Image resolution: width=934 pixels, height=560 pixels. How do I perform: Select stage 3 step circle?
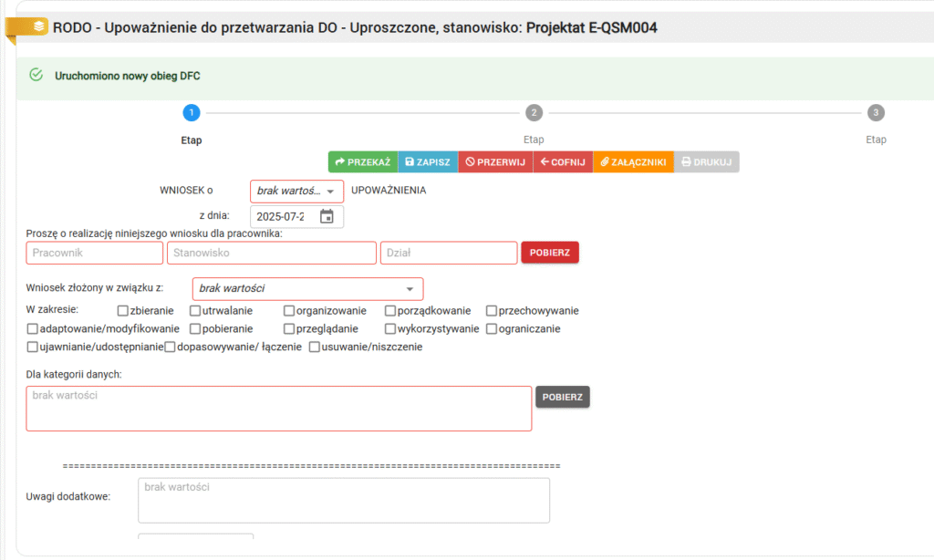point(876,113)
